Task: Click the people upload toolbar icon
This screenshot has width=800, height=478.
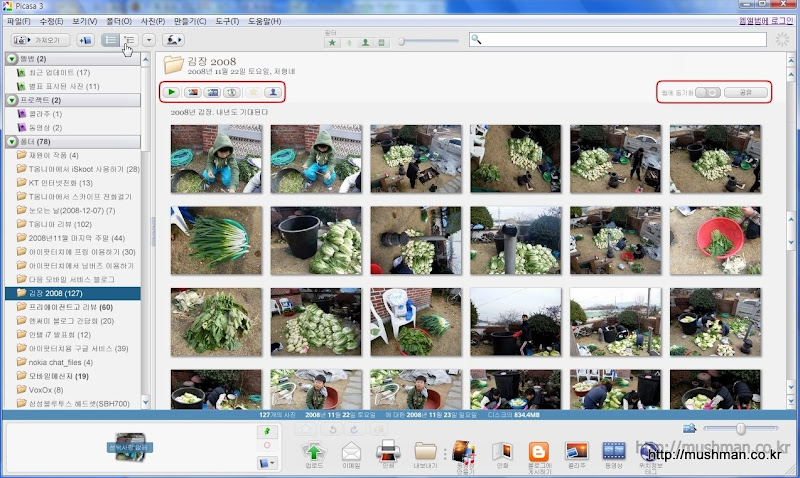Action: (173, 40)
